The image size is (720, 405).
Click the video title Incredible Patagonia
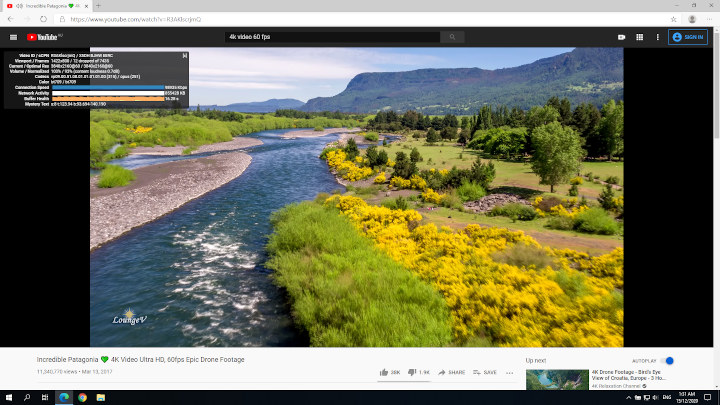coord(141,360)
